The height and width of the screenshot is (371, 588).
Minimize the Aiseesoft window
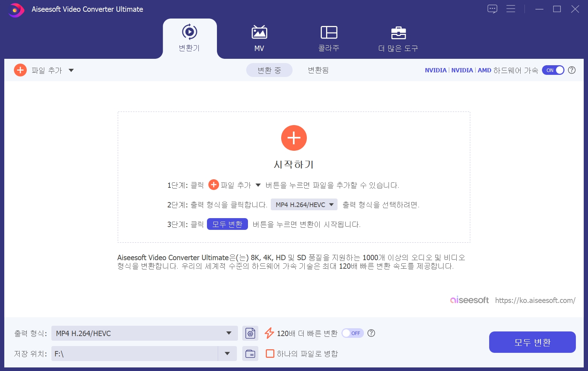pos(539,9)
